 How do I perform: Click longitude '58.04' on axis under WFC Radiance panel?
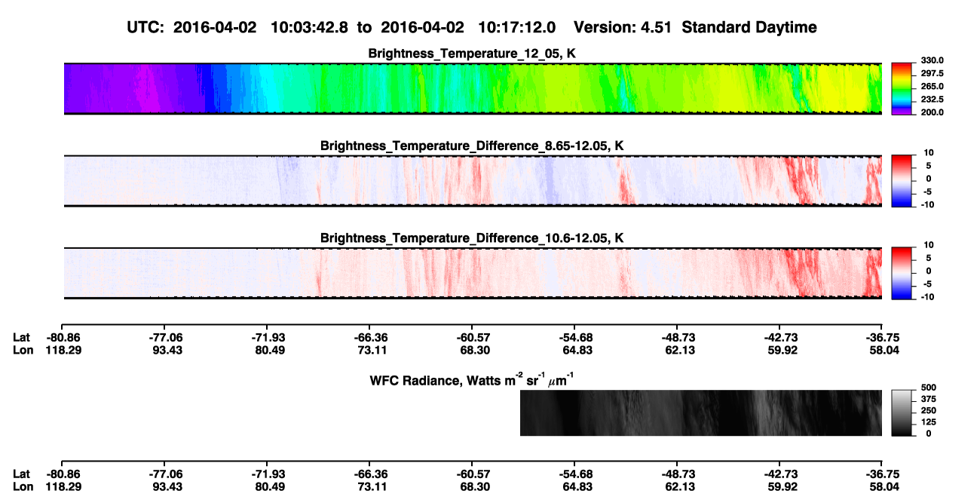884,486
